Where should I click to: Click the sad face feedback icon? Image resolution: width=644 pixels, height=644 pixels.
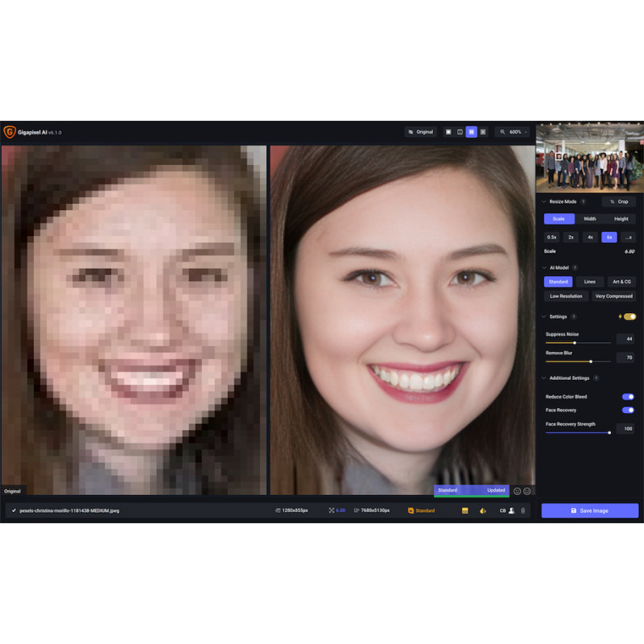(x=527, y=490)
